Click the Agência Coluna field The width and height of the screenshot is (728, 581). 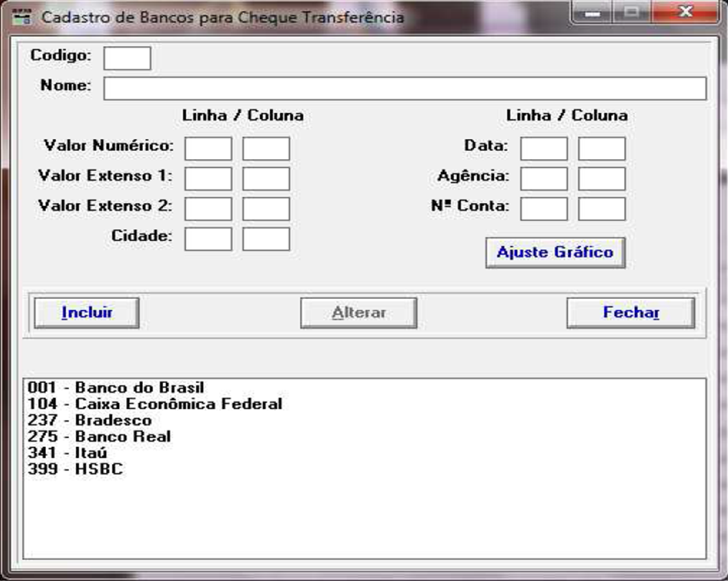(602, 179)
